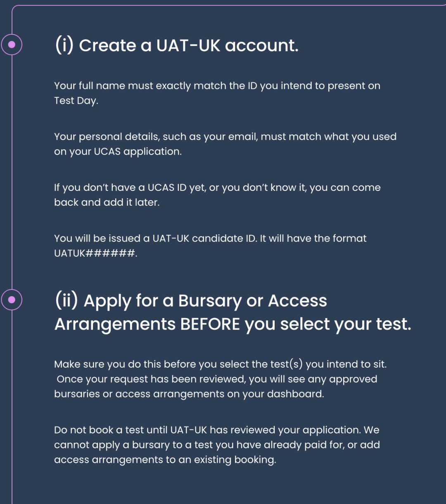Viewport: 446px width, 504px height.
Task: Click the paragraph about not having UCAS ID
Action: (x=217, y=195)
